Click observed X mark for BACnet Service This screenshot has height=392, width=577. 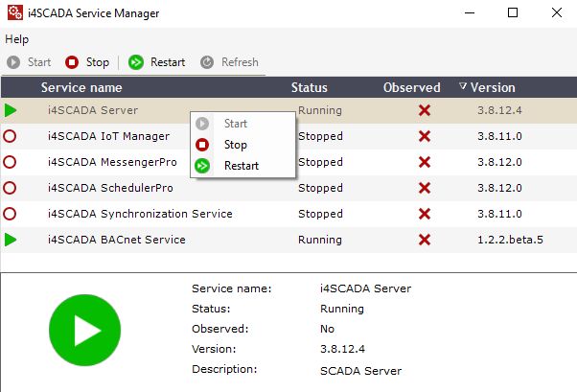[x=425, y=240]
